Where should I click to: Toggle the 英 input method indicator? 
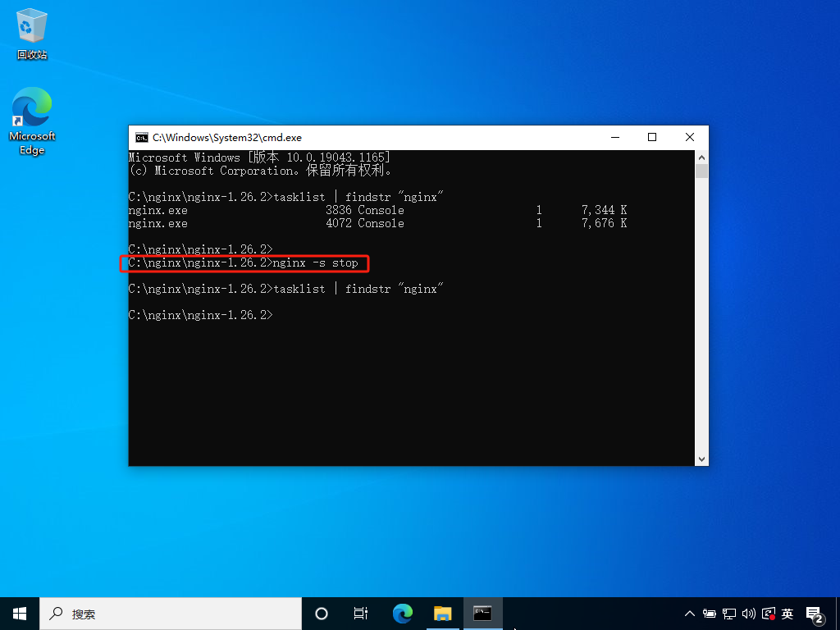pos(787,614)
